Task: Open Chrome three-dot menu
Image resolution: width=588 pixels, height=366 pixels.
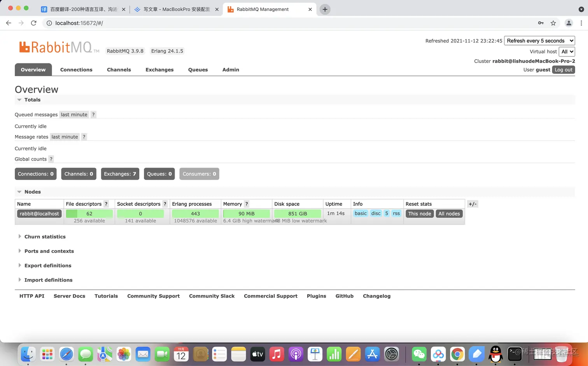Action: pyautogui.click(x=581, y=23)
